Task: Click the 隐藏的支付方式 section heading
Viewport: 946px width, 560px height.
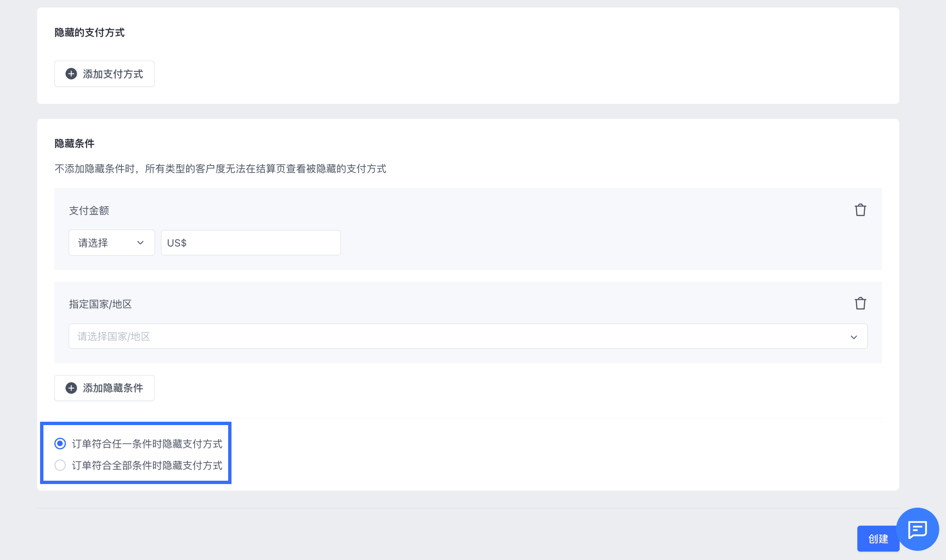Action: pos(89,33)
